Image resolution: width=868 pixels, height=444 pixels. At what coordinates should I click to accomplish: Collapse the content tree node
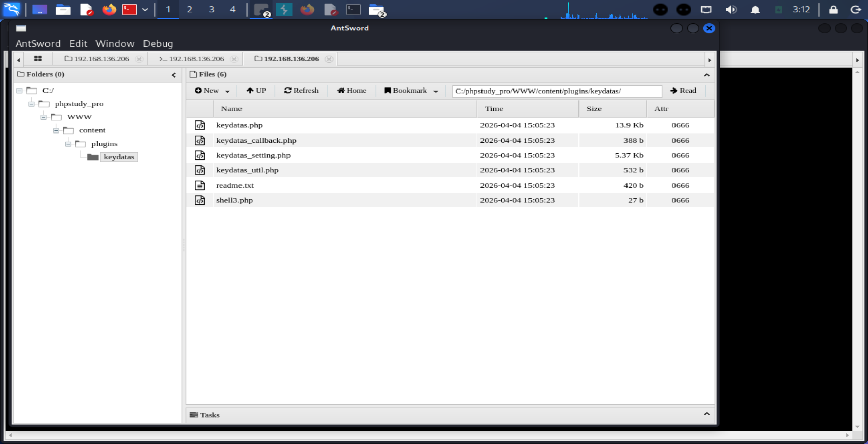(56, 130)
